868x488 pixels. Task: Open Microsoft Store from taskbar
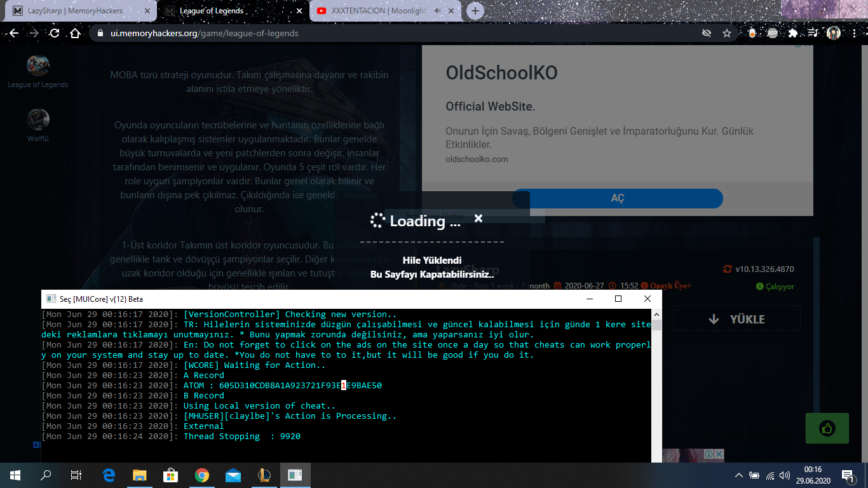point(171,475)
